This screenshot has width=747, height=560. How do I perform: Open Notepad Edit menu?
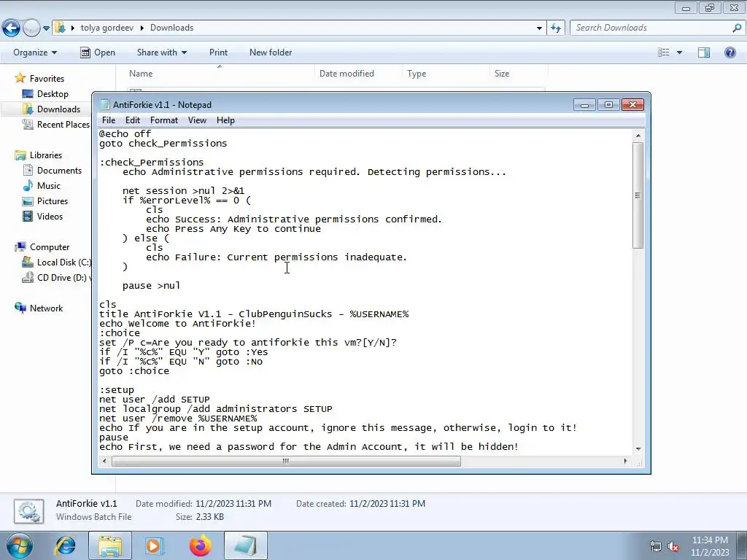[x=133, y=120]
